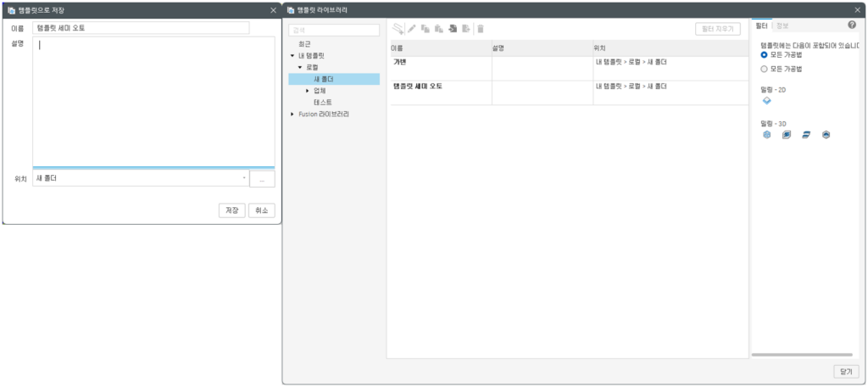Click the 필터 지우기 button
Viewport: 868px width, 387px height.
(717, 29)
